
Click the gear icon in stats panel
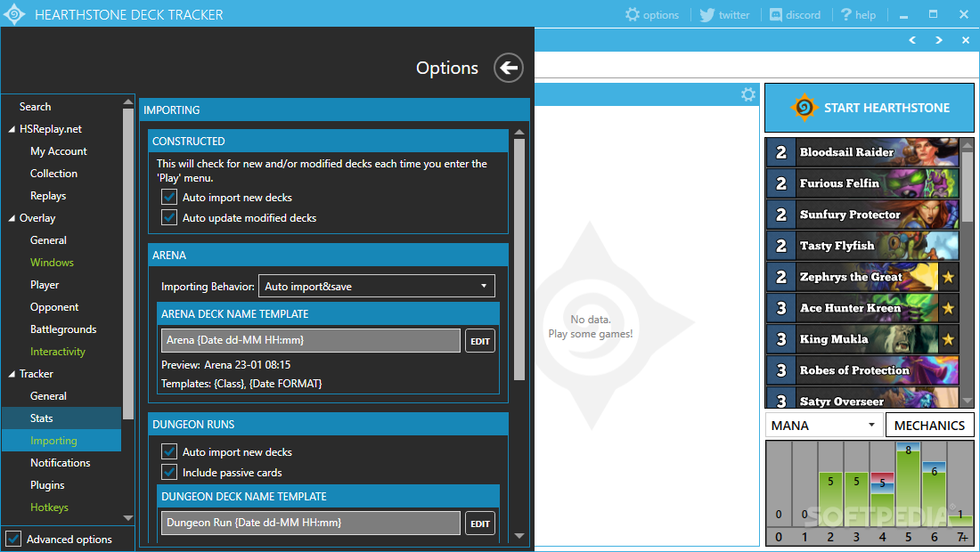tap(748, 94)
